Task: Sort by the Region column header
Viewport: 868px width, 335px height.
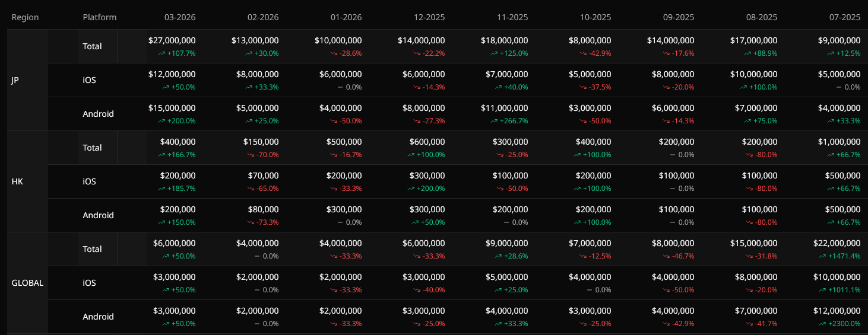Action: [25, 17]
